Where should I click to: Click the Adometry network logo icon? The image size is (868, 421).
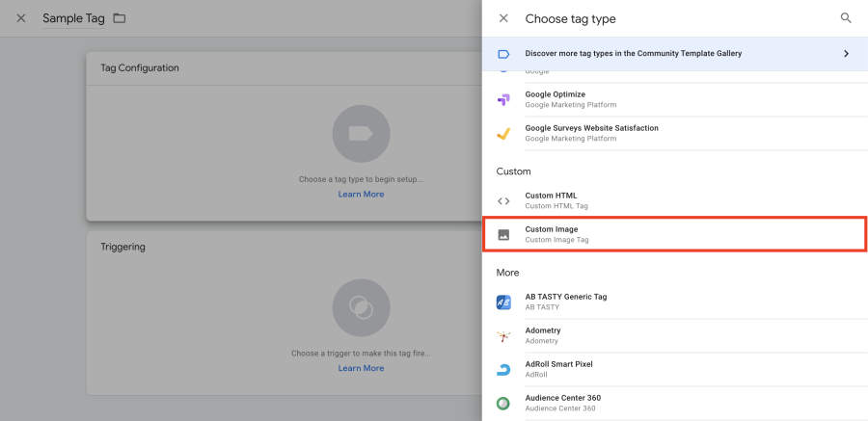point(503,336)
